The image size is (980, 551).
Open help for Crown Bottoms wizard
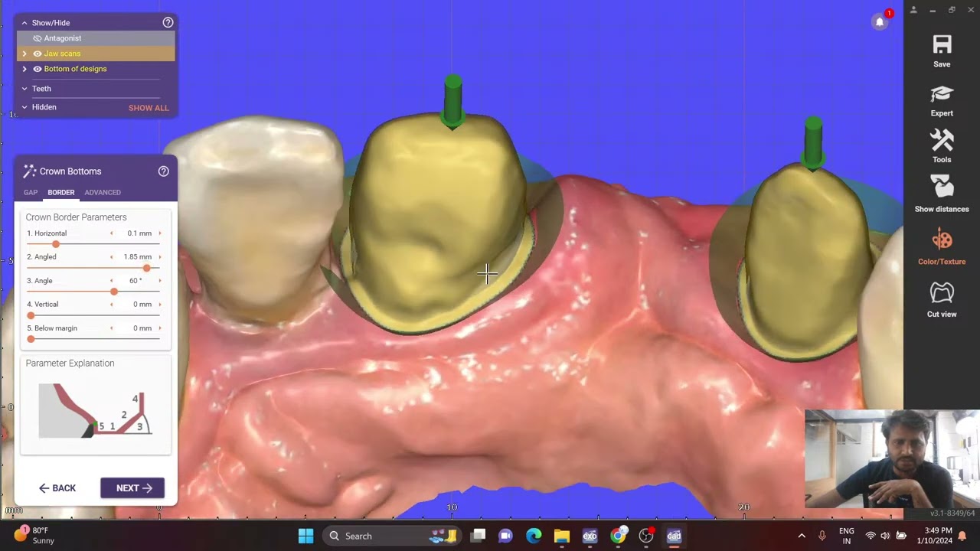[x=163, y=171]
